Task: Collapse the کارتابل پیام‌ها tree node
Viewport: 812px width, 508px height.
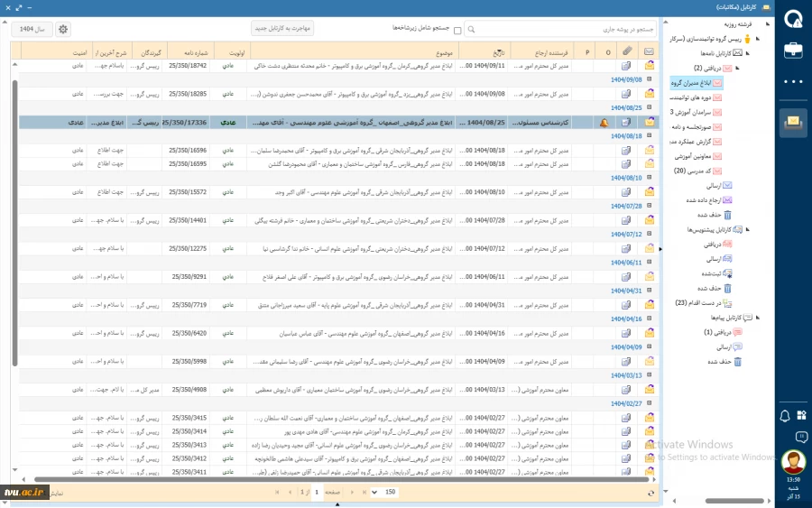Action: tap(758, 318)
